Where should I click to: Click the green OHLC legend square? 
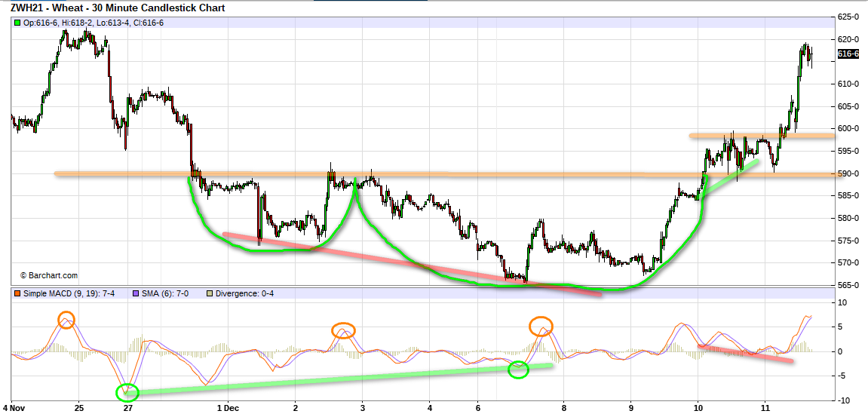tap(17, 23)
